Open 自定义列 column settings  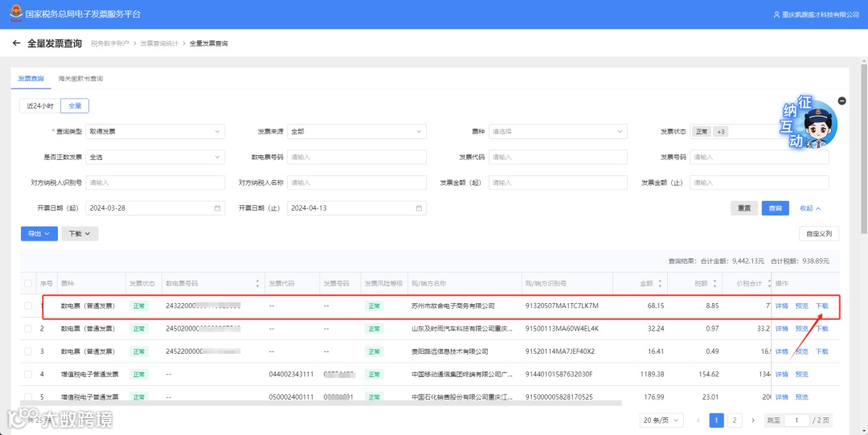coord(819,234)
